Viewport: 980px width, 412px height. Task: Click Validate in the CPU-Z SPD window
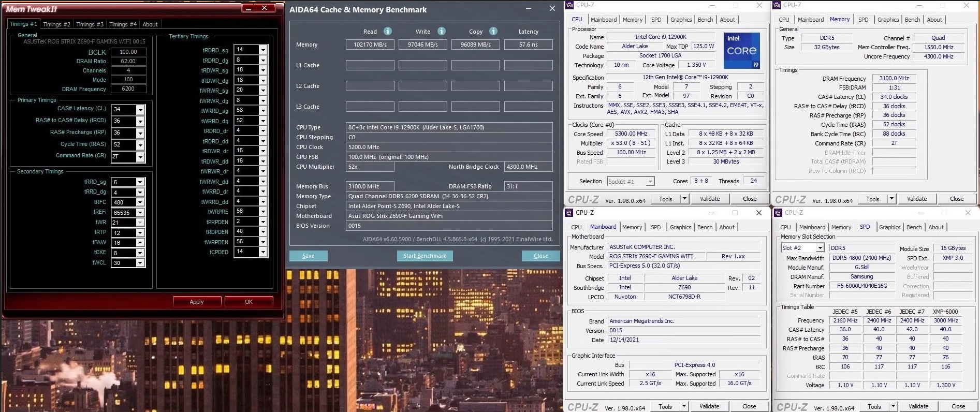click(918, 406)
